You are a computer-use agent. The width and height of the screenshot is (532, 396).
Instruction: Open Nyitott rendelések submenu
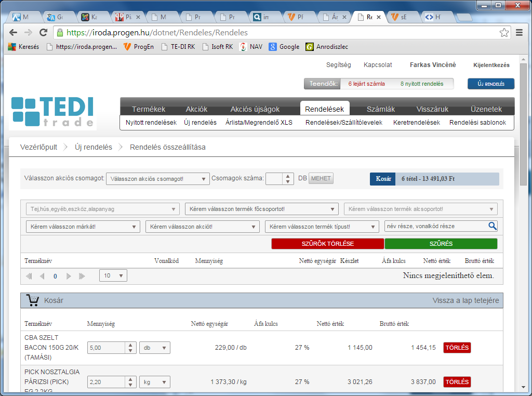click(151, 123)
